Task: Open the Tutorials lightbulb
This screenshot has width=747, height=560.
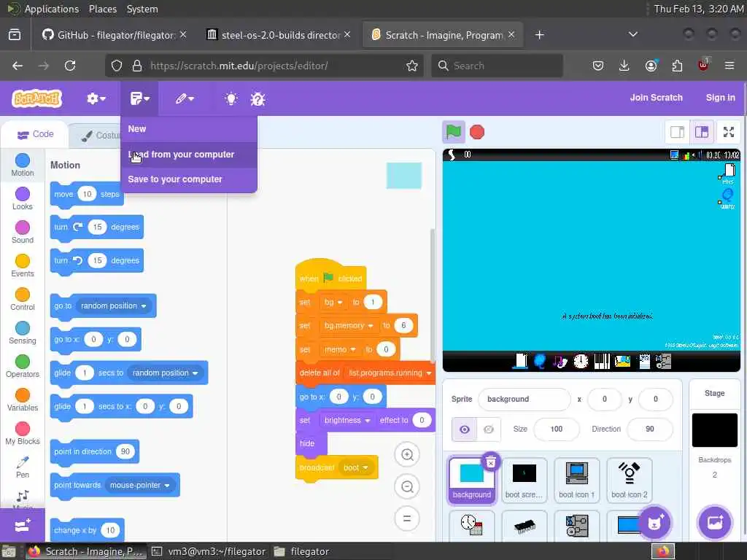Action: (x=231, y=98)
